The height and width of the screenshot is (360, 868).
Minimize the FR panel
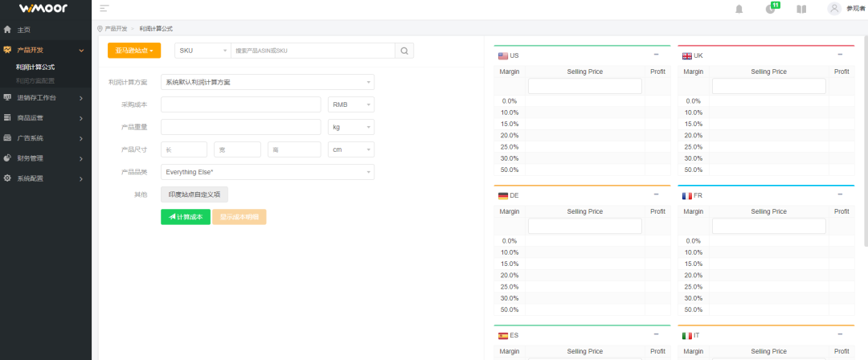[x=840, y=194]
